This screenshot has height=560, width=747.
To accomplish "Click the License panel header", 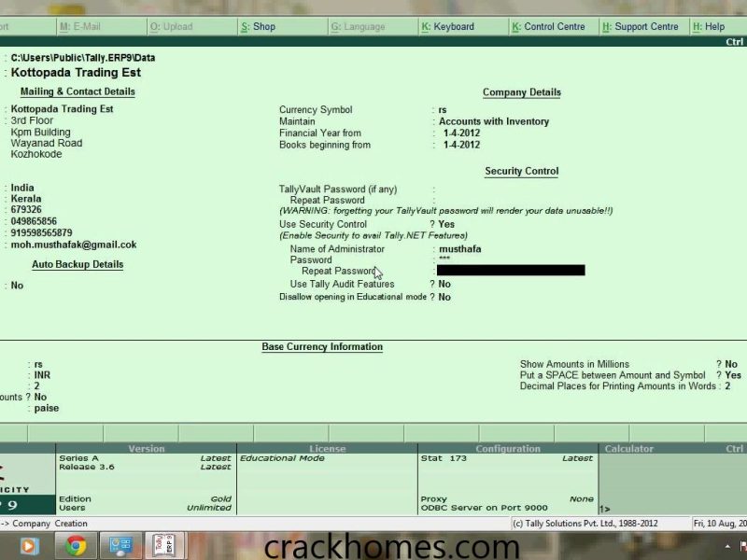I will pos(328,449).
